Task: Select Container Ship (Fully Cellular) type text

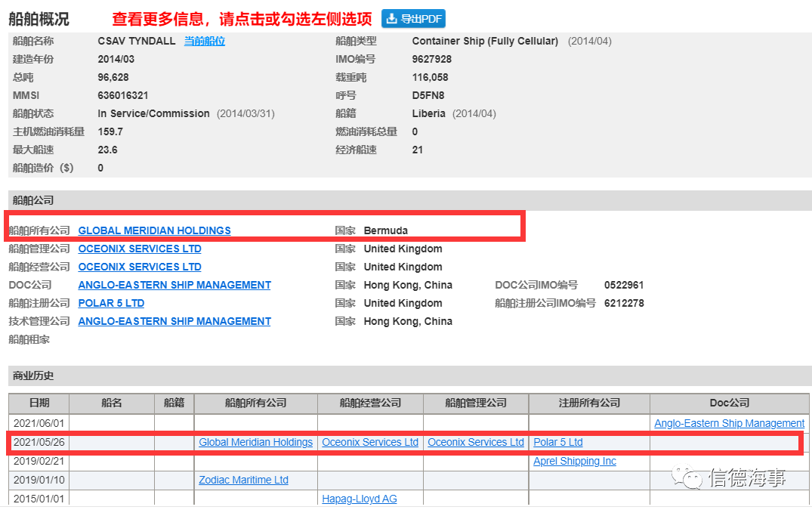Action: pyautogui.click(x=485, y=41)
